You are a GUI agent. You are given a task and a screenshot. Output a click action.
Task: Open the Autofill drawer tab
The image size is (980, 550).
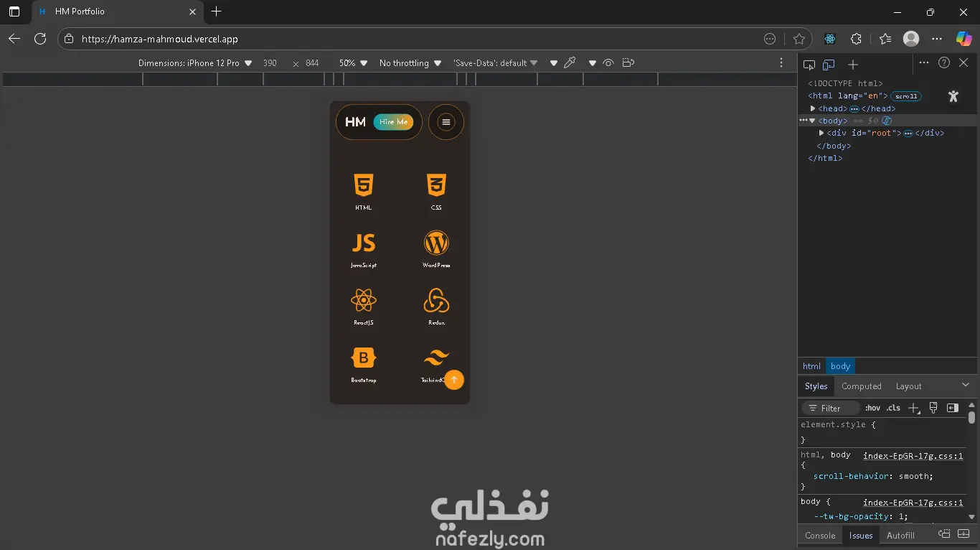click(x=900, y=536)
